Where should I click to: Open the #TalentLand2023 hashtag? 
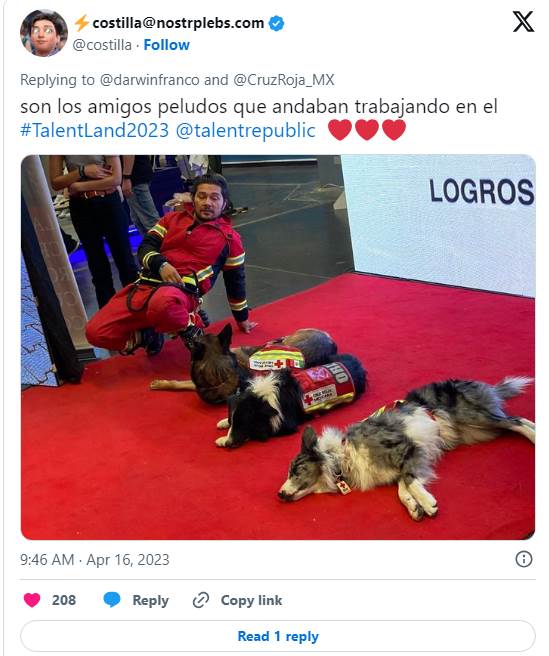click(95, 130)
